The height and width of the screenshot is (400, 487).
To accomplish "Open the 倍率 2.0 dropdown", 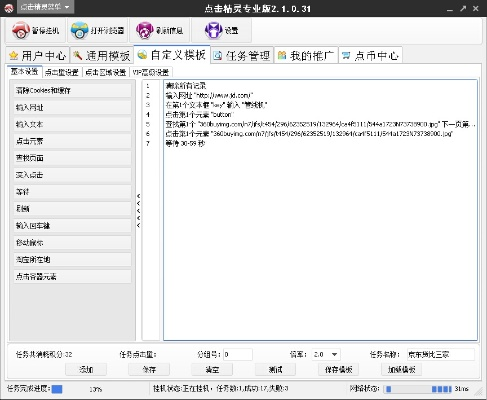I will [326, 354].
